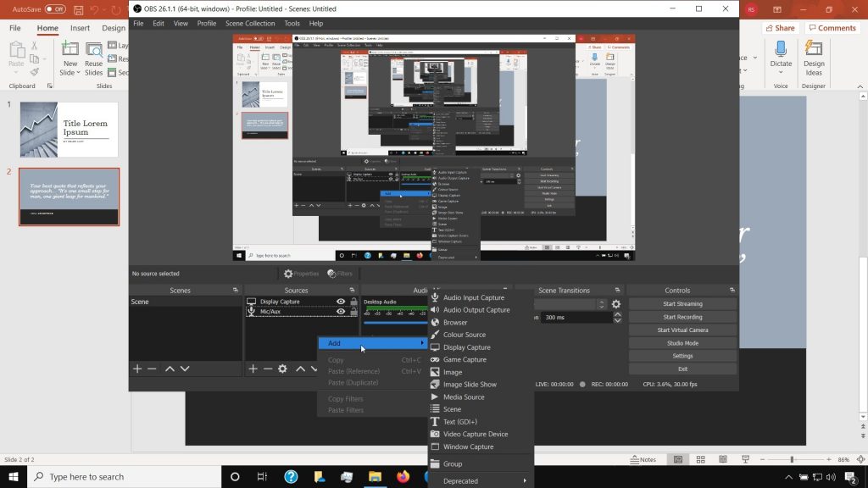868x488 pixels.
Task: Click the Cut scissors icon in PowerPoint
Action: 34,46
